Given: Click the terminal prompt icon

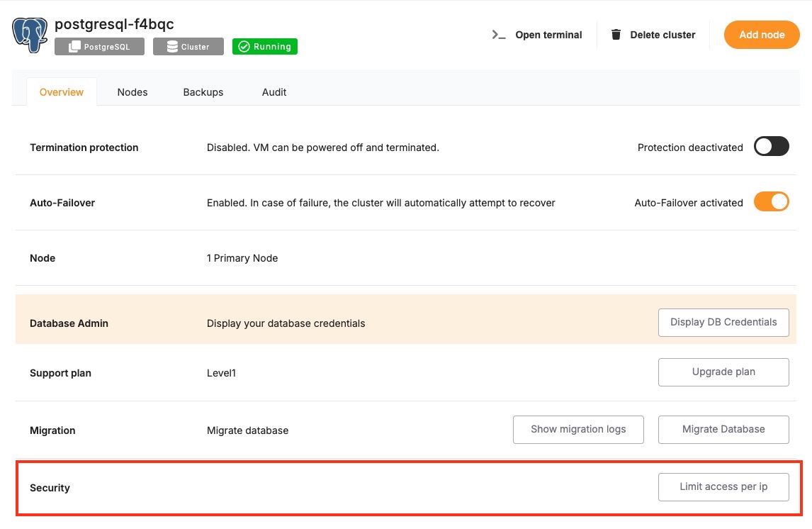Looking at the screenshot, I should click(499, 35).
